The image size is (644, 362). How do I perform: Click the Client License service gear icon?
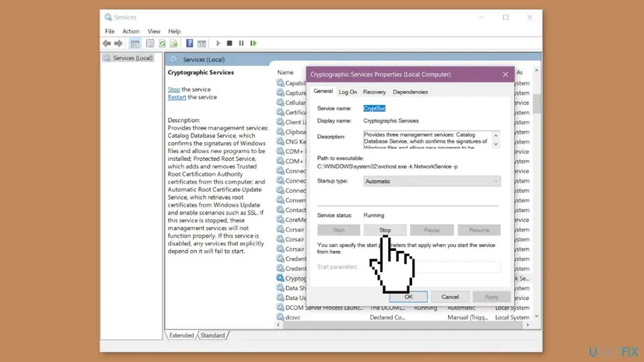(x=280, y=122)
